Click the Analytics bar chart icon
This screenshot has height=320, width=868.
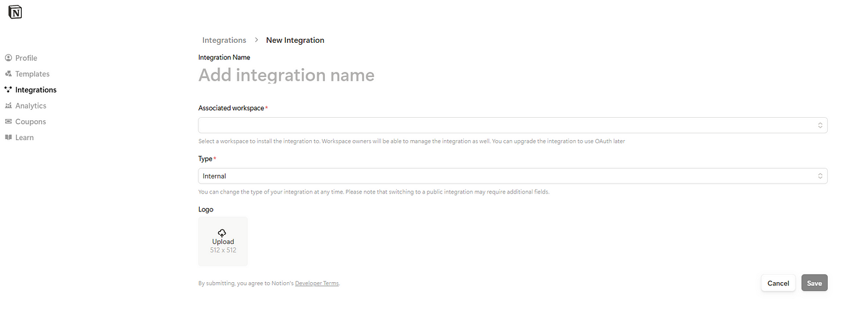8,106
